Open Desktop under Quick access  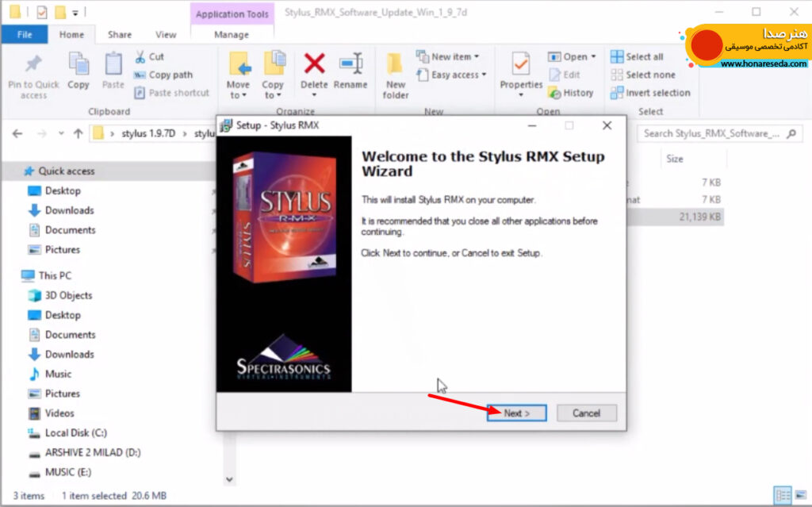tap(63, 190)
